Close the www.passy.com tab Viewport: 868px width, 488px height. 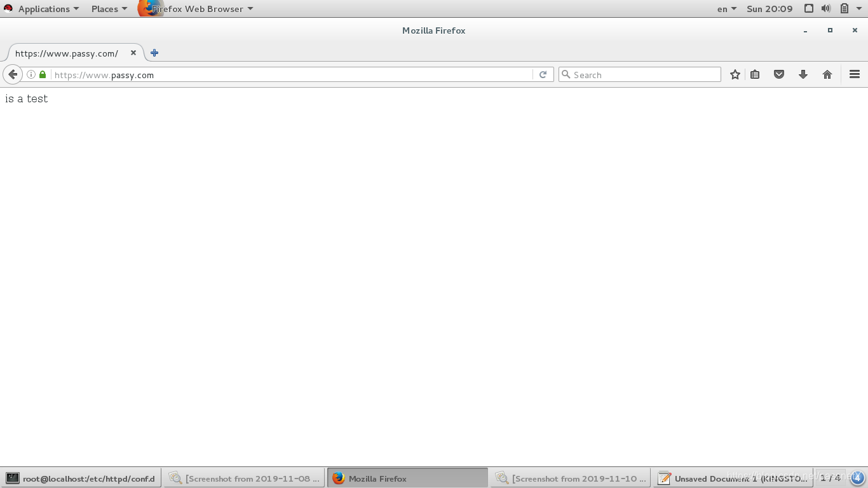click(x=133, y=53)
